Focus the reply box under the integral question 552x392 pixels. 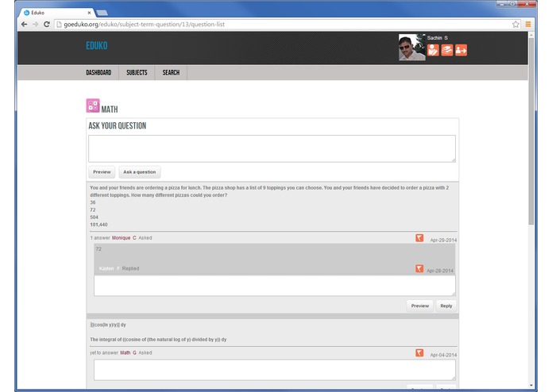click(x=275, y=370)
